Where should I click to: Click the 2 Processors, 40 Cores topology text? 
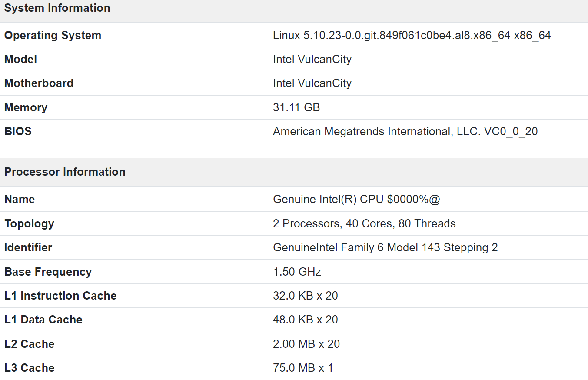pos(364,223)
